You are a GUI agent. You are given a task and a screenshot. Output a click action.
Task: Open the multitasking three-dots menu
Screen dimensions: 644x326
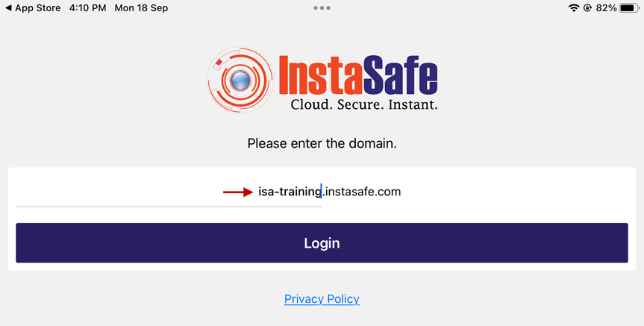tap(322, 7)
